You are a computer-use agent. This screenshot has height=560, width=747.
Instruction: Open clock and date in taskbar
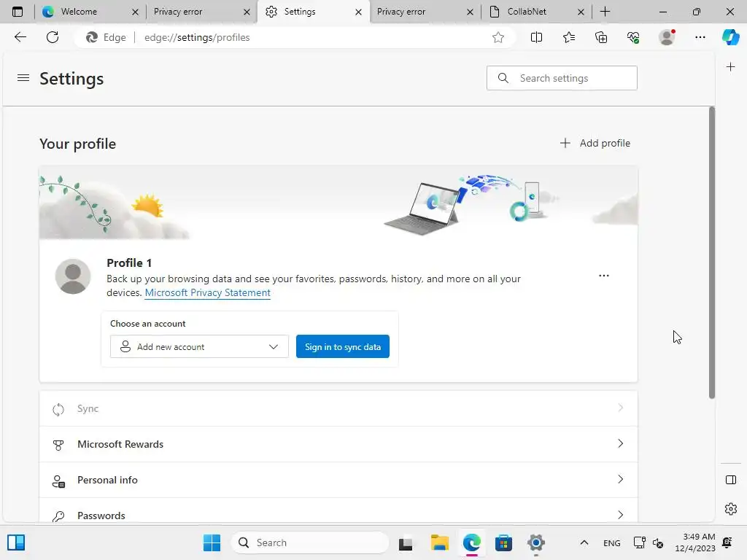694,542
